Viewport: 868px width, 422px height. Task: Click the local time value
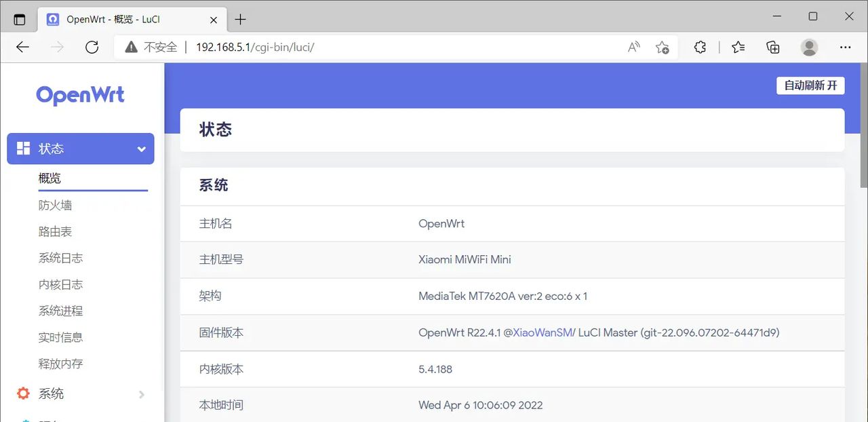[481, 405]
